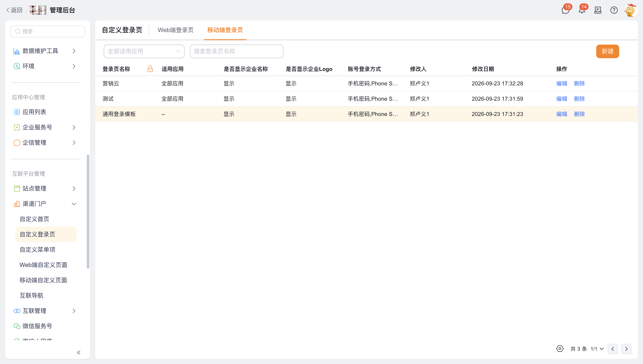The image size is (643, 364).
Task: Click the lock icon in table header
Action: (150, 69)
